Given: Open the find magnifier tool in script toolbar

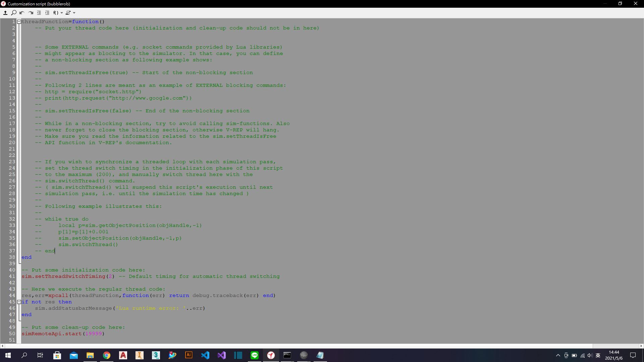Looking at the screenshot, I should coord(14,13).
